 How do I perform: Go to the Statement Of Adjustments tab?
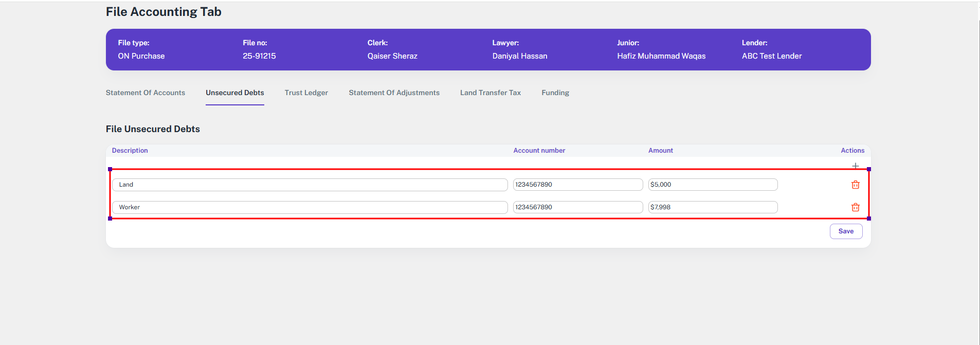click(x=394, y=93)
